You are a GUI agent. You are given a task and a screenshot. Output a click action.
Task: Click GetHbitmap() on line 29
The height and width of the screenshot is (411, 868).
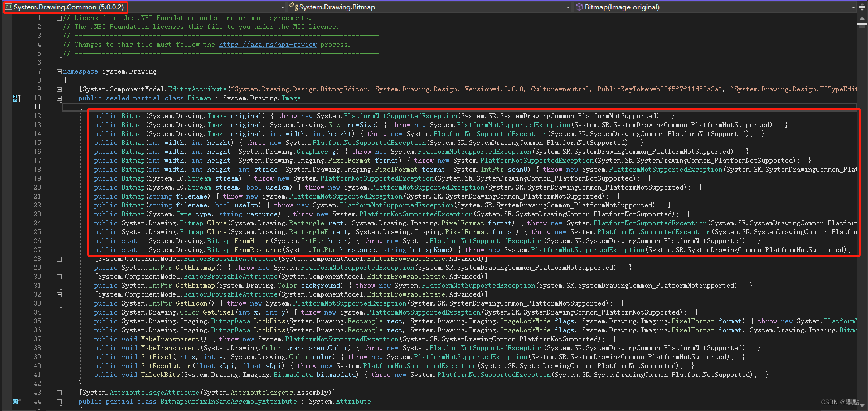[x=201, y=268]
